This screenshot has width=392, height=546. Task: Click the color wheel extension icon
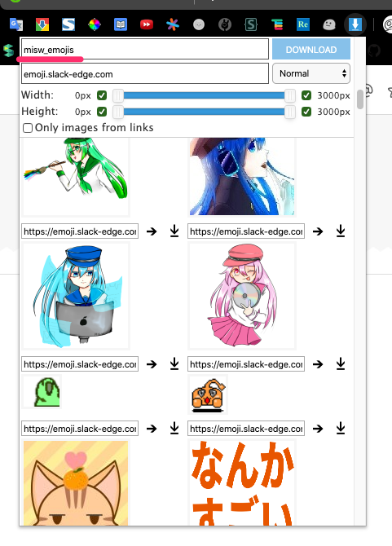tap(95, 24)
